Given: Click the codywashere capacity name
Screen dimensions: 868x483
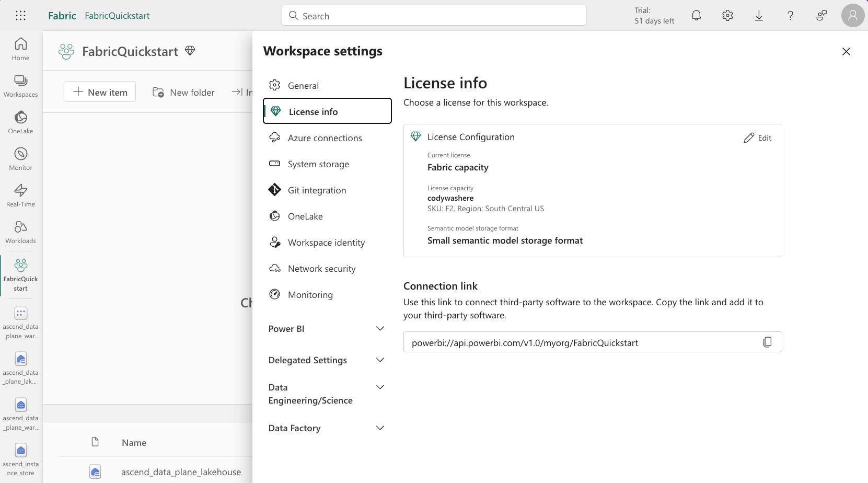Looking at the screenshot, I should coord(450,198).
